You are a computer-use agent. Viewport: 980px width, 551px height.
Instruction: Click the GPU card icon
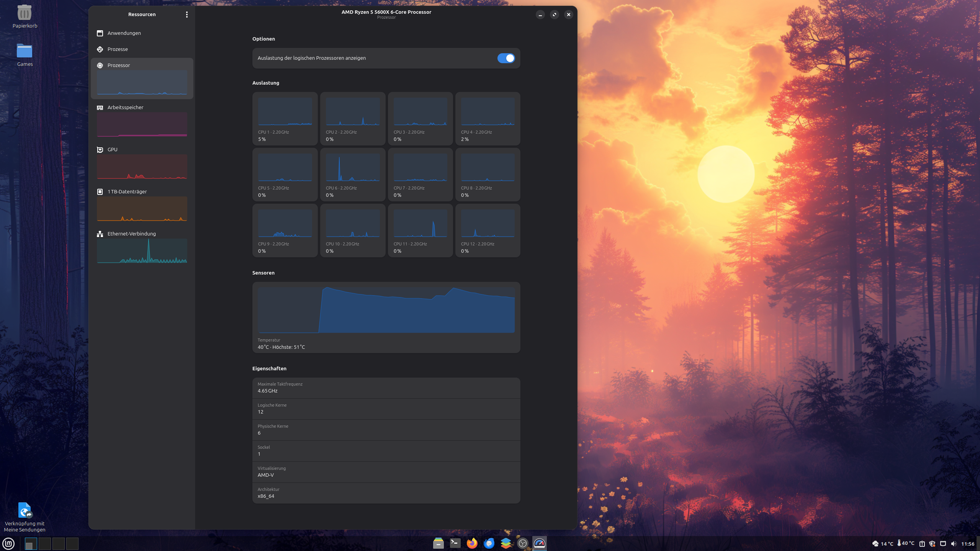tap(100, 150)
